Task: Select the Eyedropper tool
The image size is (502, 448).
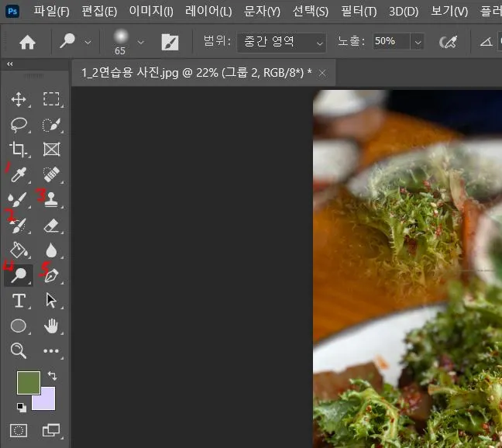Action: tap(18, 174)
